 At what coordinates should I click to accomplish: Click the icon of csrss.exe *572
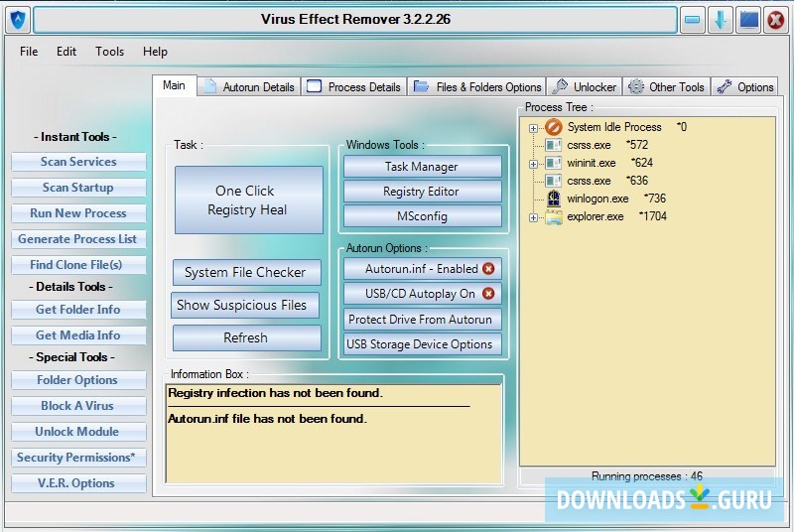click(x=554, y=145)
